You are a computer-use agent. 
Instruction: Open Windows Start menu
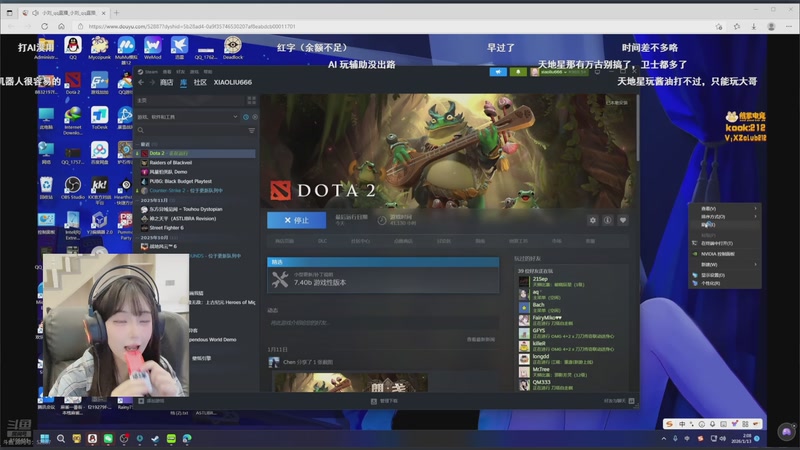coord(44,438)
